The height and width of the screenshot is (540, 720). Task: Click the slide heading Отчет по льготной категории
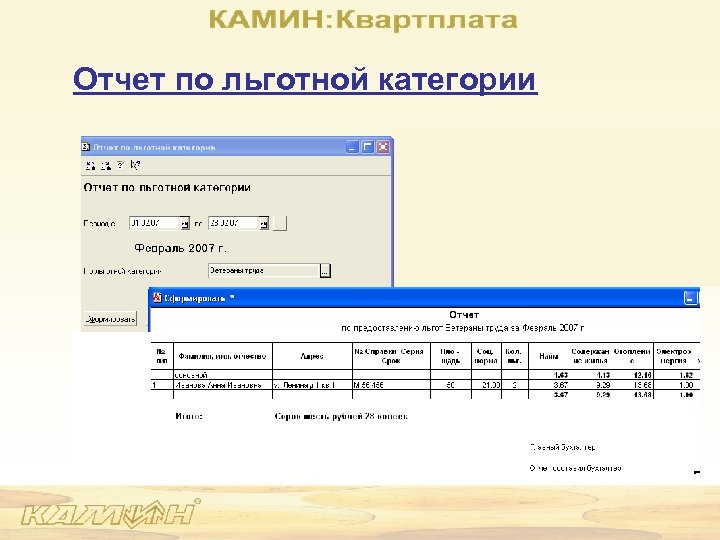click(305, 80)
